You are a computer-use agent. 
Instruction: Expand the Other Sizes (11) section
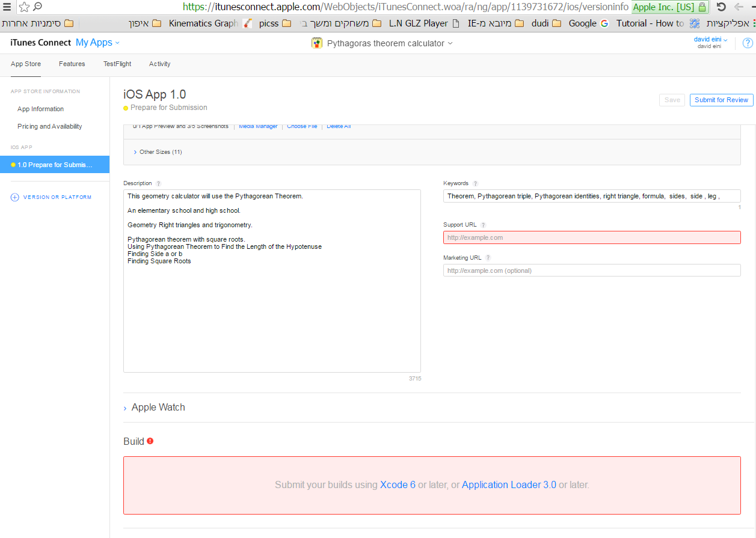[x=158, y=152]
